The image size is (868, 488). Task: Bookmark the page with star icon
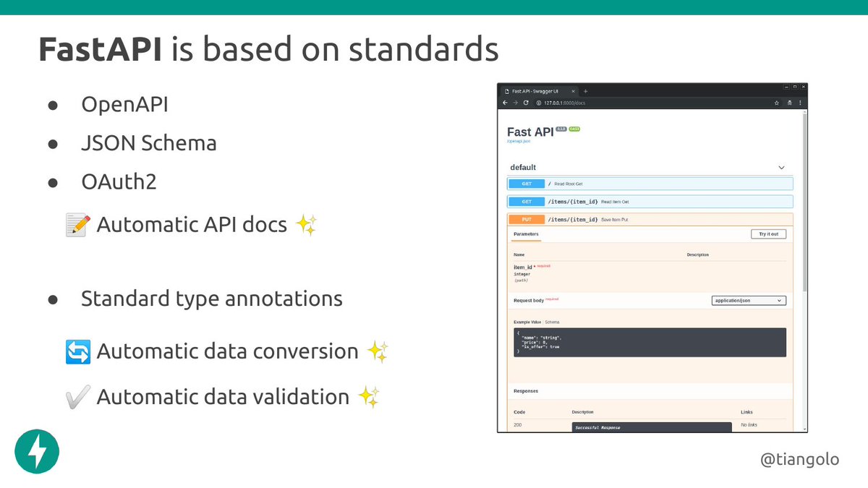coord(776,103)
